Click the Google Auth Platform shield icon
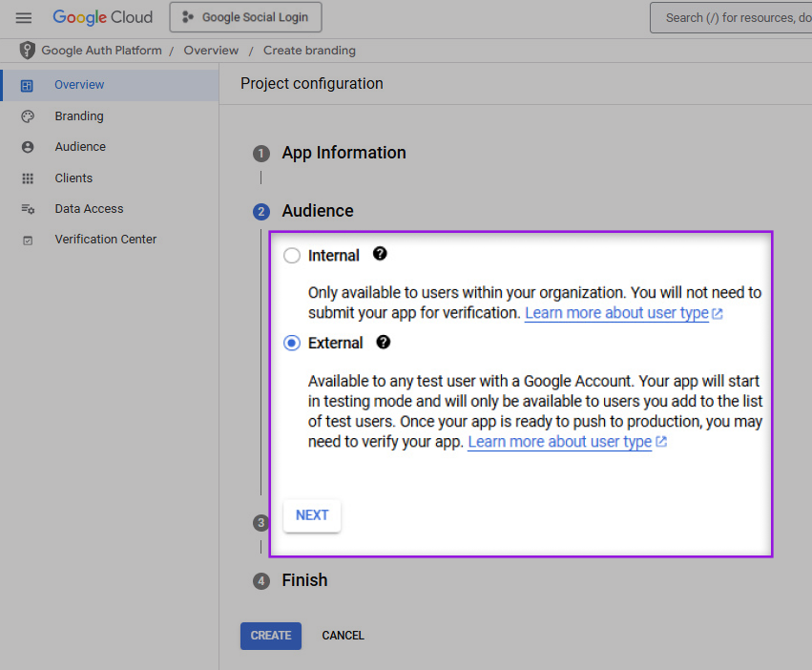 [x=27, y=51]
